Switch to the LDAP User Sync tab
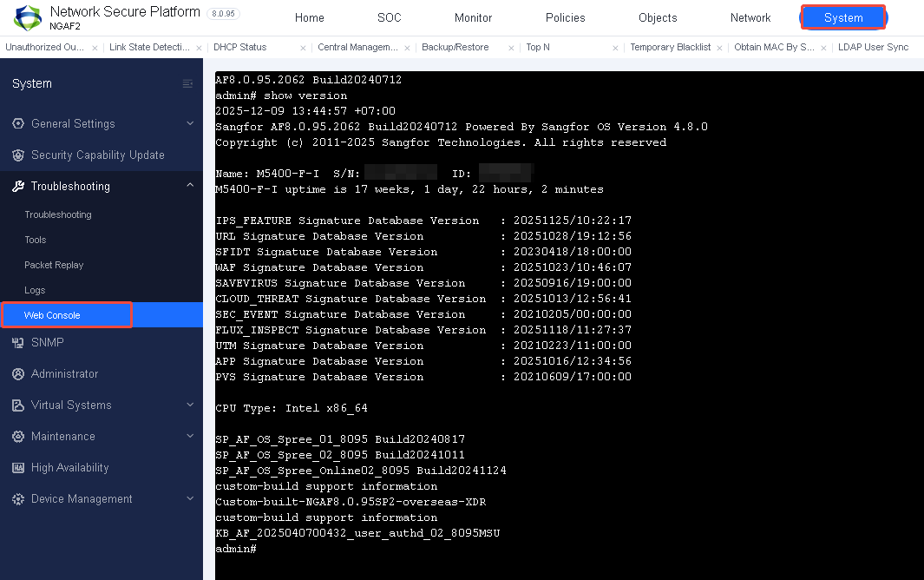Screen dimensions: 924x580 (x=874, y=47)
